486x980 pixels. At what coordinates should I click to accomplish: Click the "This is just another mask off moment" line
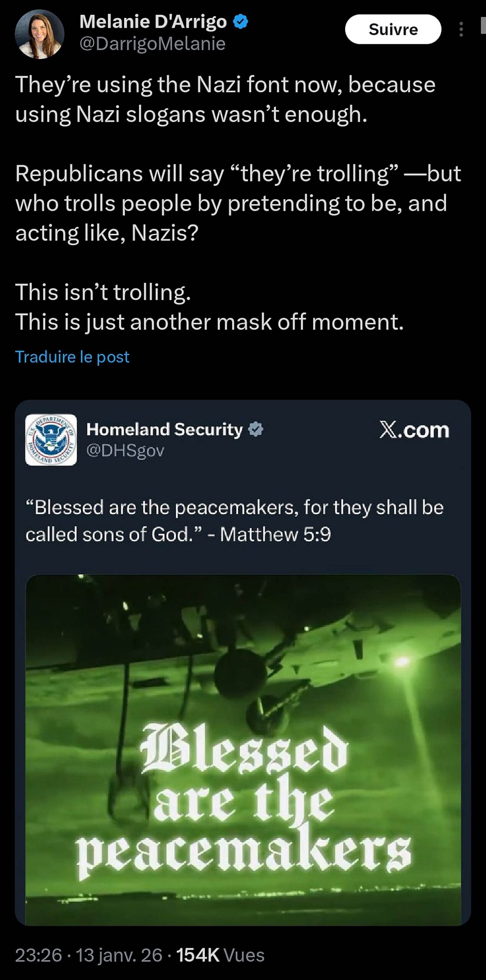click(209, 322)
